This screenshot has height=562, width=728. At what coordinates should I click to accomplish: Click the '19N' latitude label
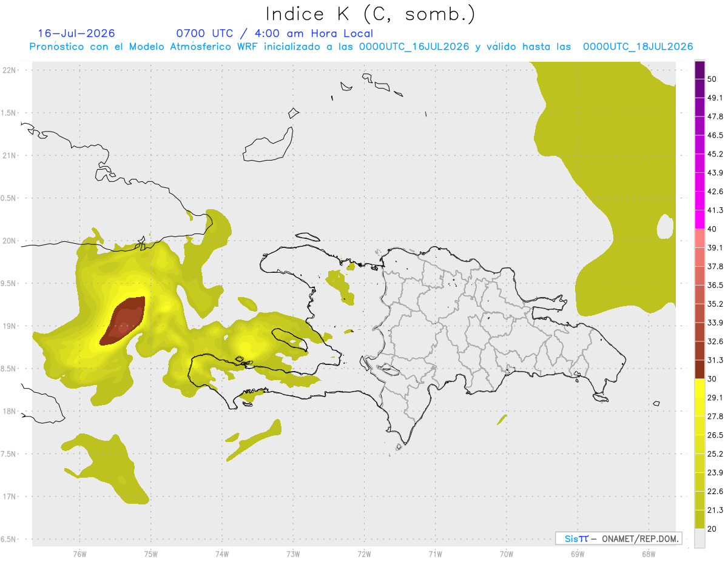pyautogui.click(x=9, y=326)
